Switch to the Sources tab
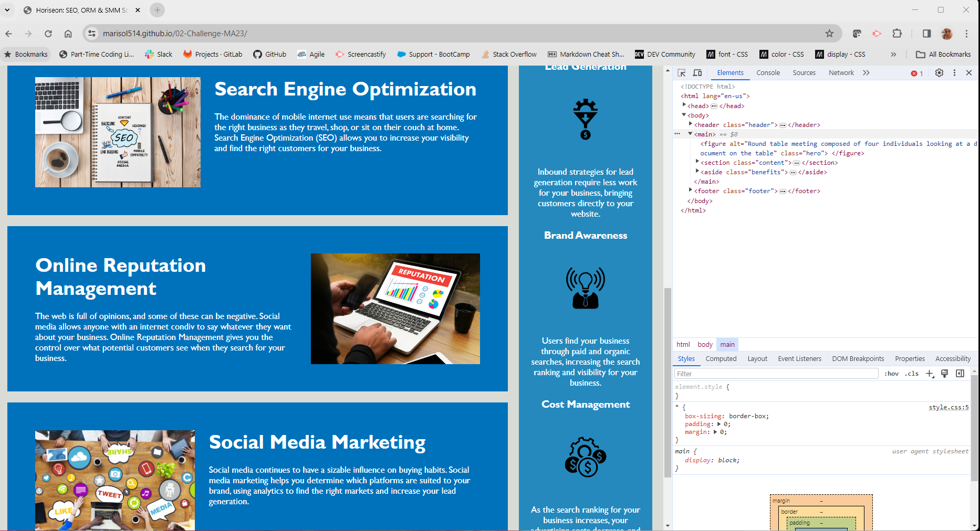 pos(804,73)
